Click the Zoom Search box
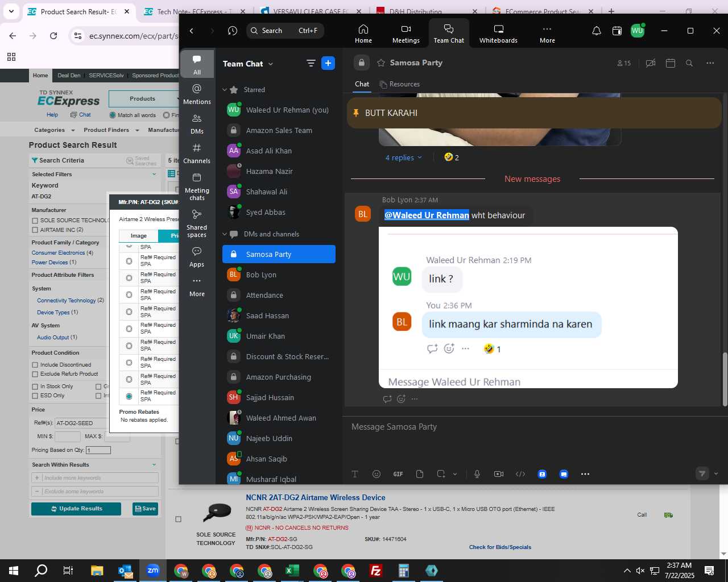The height and width of the screenshot is (582, 728). [x=286, y=31]
